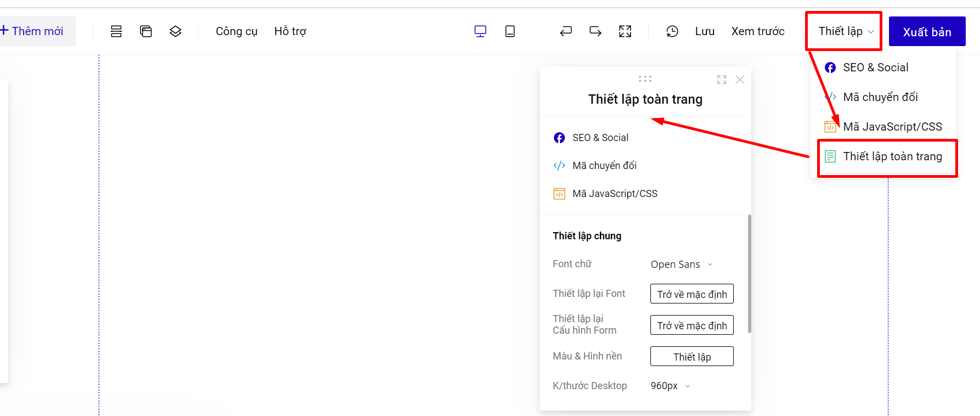Click the Xuất bản publish button
This screenshot has width=980, height=416.
click(x=927, y=32)
